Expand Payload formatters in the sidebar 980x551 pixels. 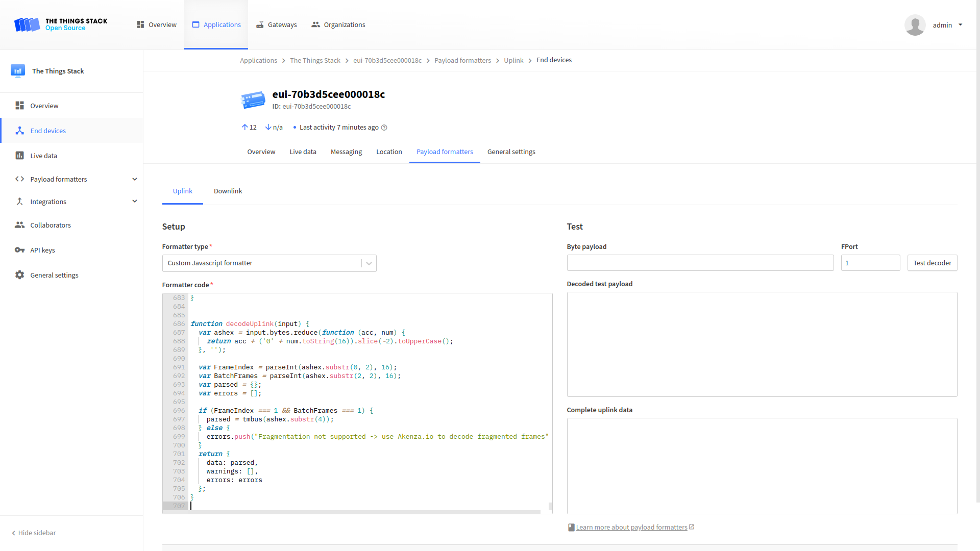[135, 179]
